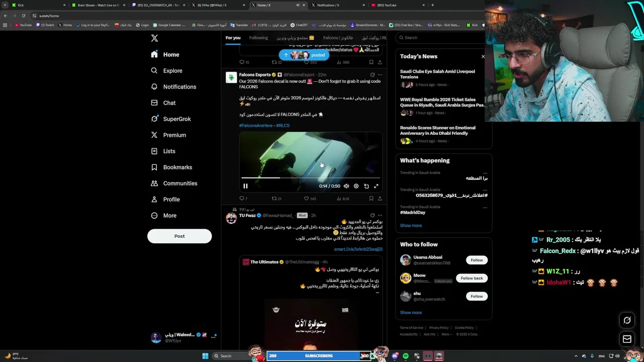Open Falcons Esports profile avatar
This screenshot has width=644, height=362.
point(231,77)
